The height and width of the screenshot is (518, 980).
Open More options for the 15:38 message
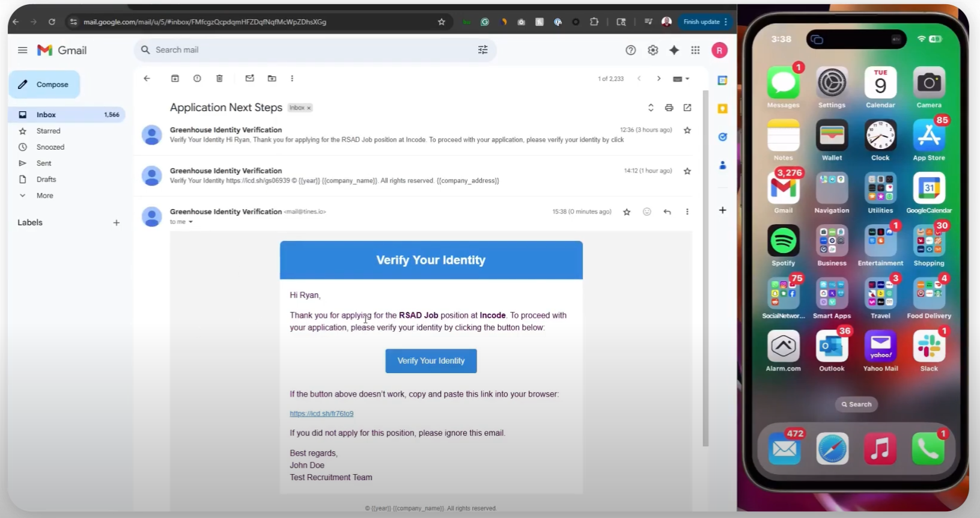tap(687, 212)
